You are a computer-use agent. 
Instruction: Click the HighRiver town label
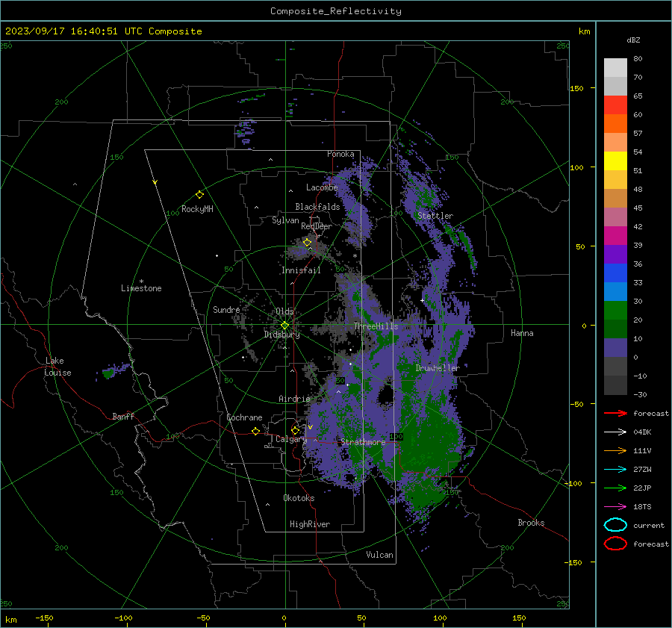tap(310, 524)
